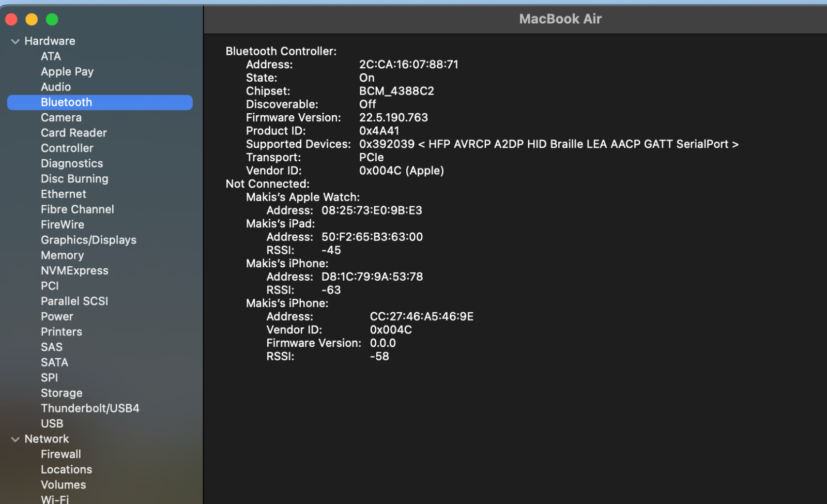Select Volumes under Network

(63, 485)
